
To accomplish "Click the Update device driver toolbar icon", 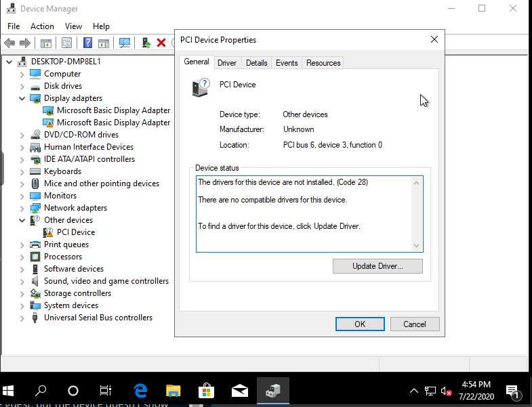I will pyautogui.click(x=146, y=43).
